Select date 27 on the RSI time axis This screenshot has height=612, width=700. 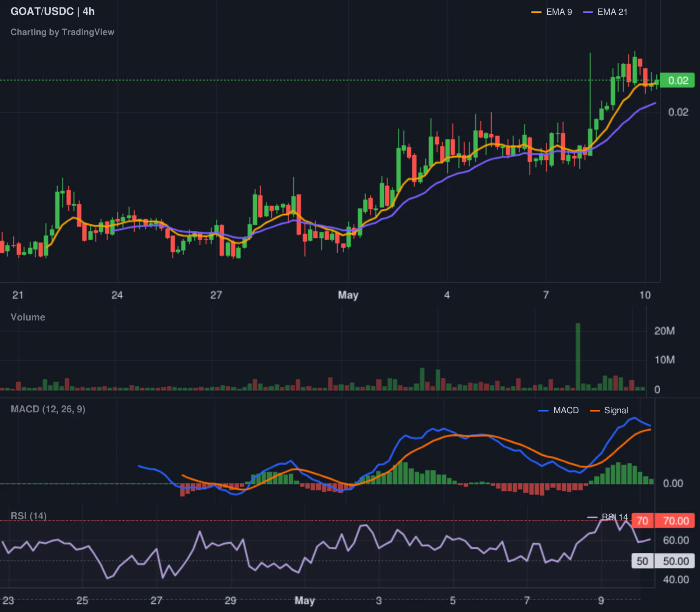156,601
